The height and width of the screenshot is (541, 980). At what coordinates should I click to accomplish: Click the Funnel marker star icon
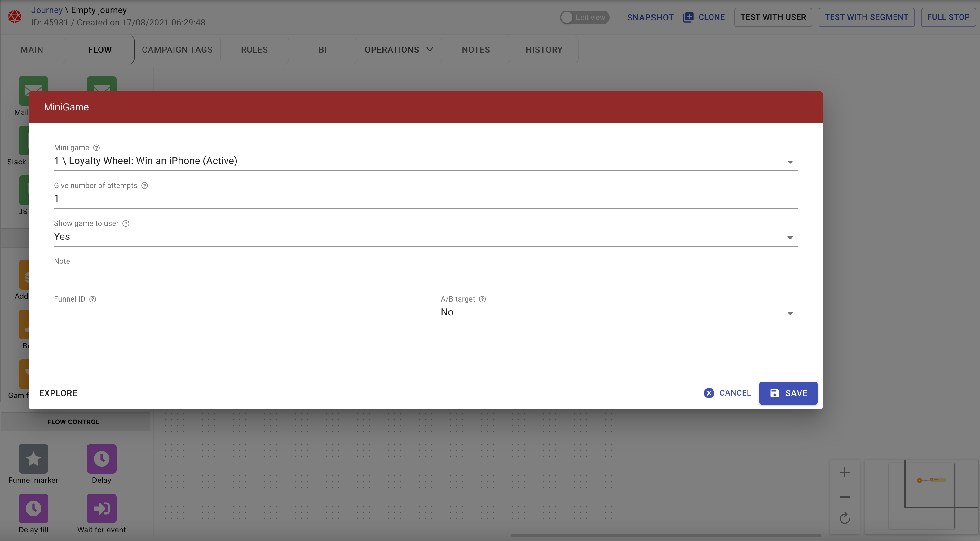tap(33, 459)
